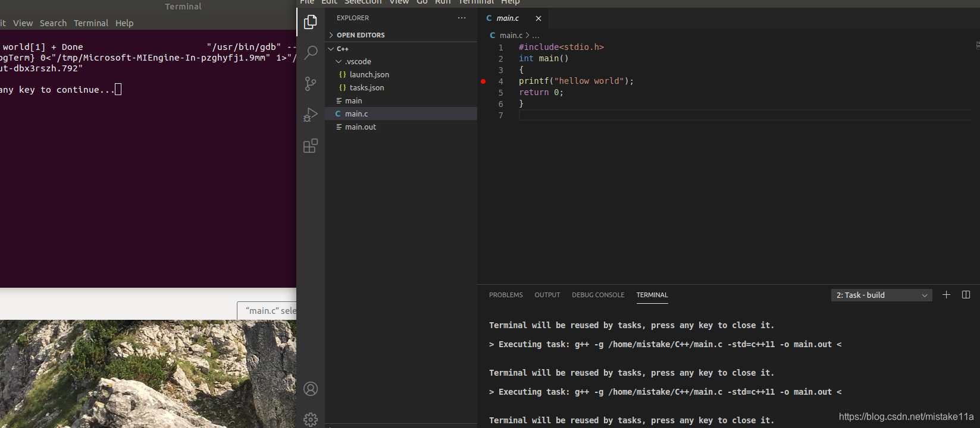Click the 'int main()' line in editor
The height and width of the screenshot is (428, 980).
(x=544, y=59)
